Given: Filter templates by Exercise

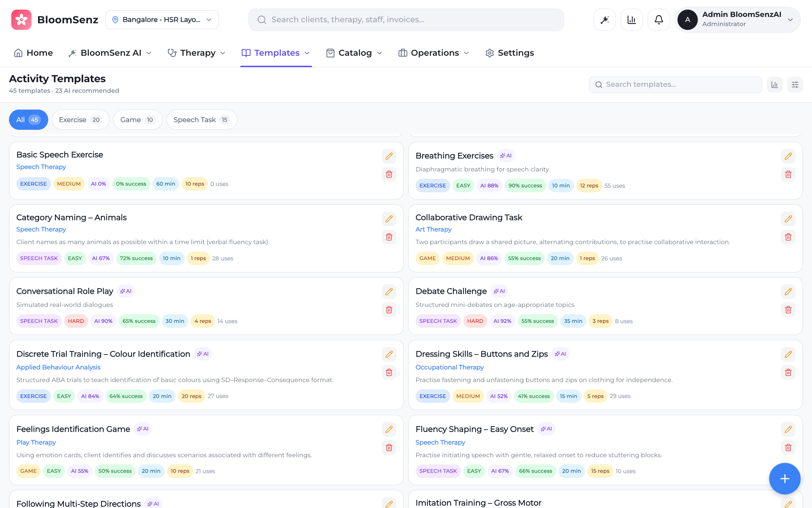Looking at the screenshot, I should (x=80, y=120).
